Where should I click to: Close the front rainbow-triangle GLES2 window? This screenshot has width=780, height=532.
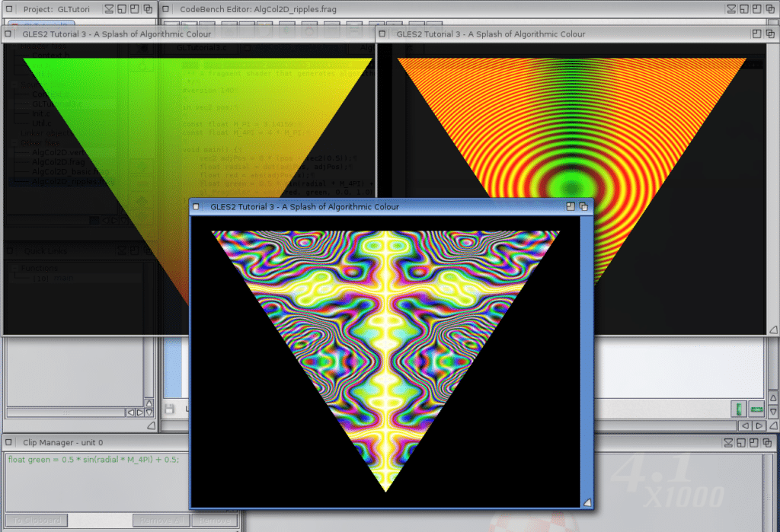click(196, 206)
